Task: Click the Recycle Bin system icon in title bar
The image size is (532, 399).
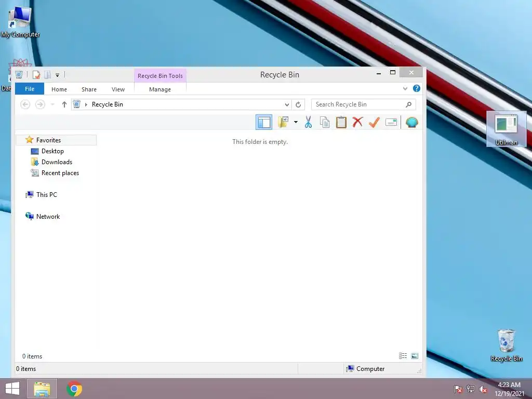Action: click(x=19, y=75)
